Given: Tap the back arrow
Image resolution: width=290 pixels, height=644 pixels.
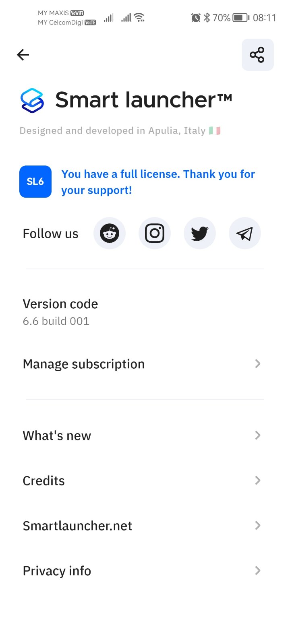Looking at the screenshot, I should click(23, 55).
